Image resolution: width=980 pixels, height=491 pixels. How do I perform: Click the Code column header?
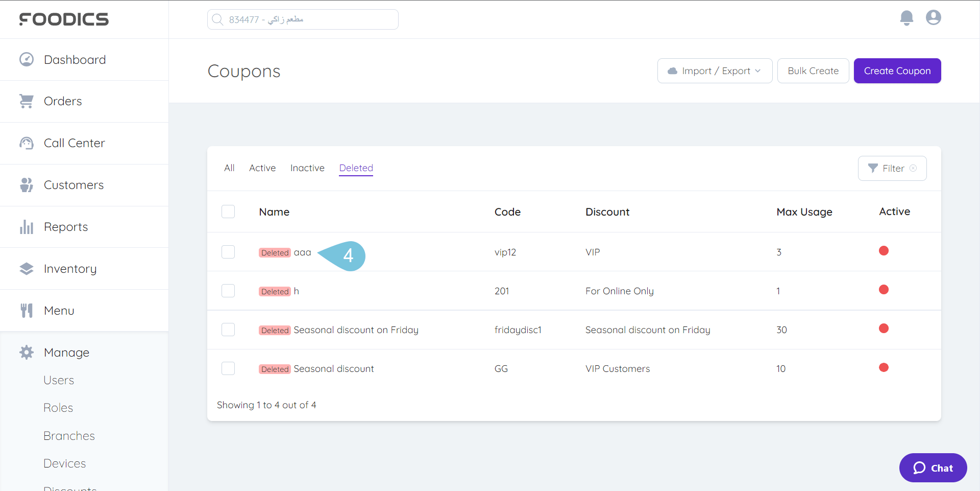[507, 212]
